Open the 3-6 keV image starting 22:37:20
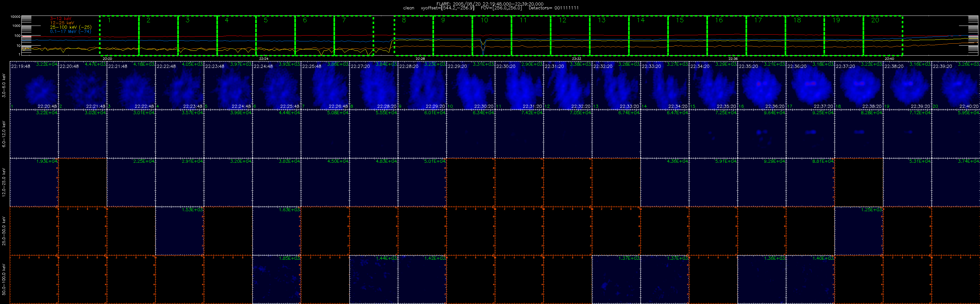This screenshot has width=980, height=304. click(859, 85)
